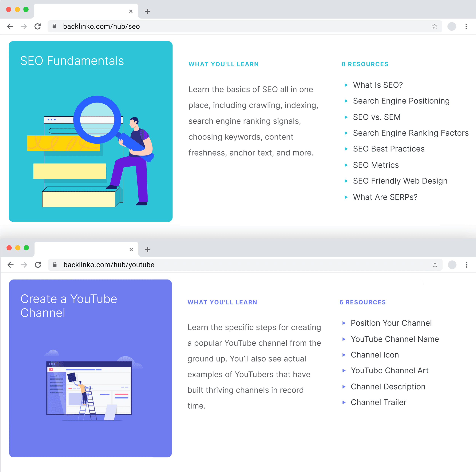Open the YouTube Channel Art resource

pos(389,370)
